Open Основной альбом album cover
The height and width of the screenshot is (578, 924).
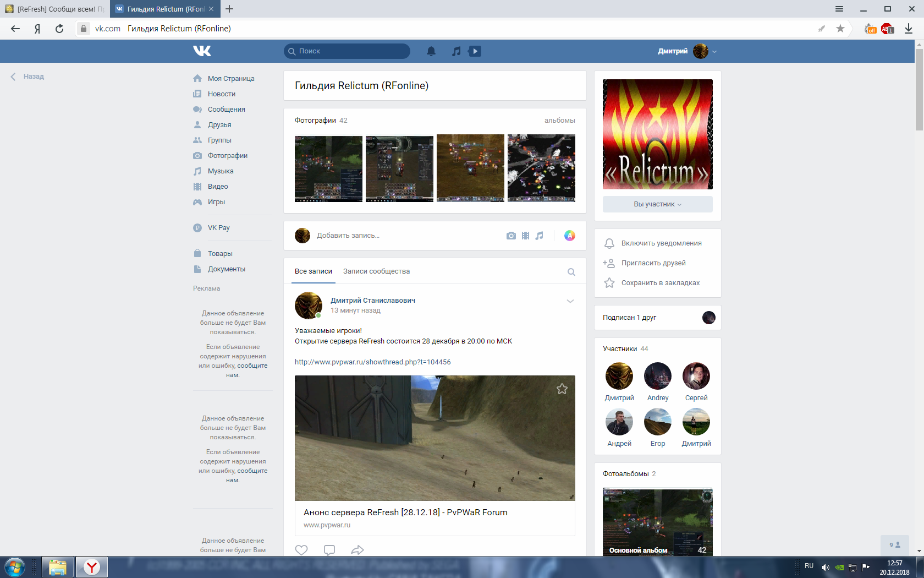pos(658,521)
